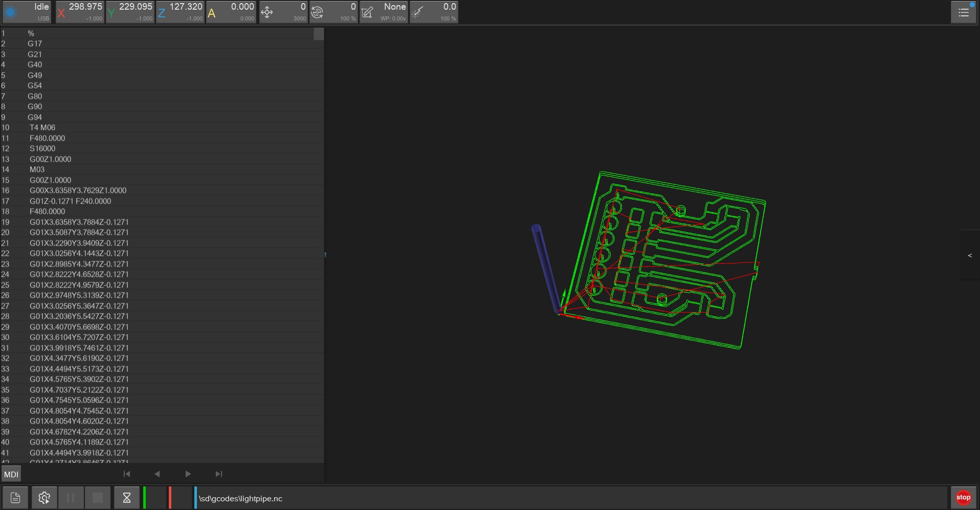The image size is (980, 510).
Task: Rewind to program start
Action: click(x=126, y=474)
